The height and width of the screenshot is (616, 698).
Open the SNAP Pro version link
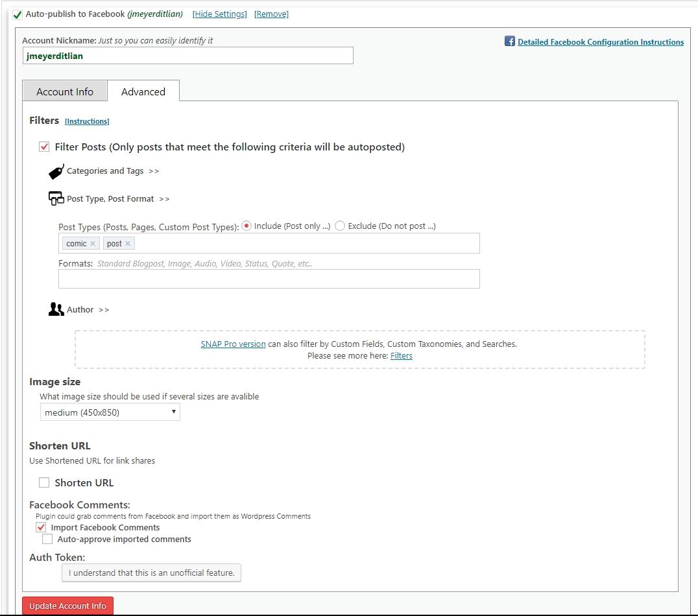(x=234, y=344)
